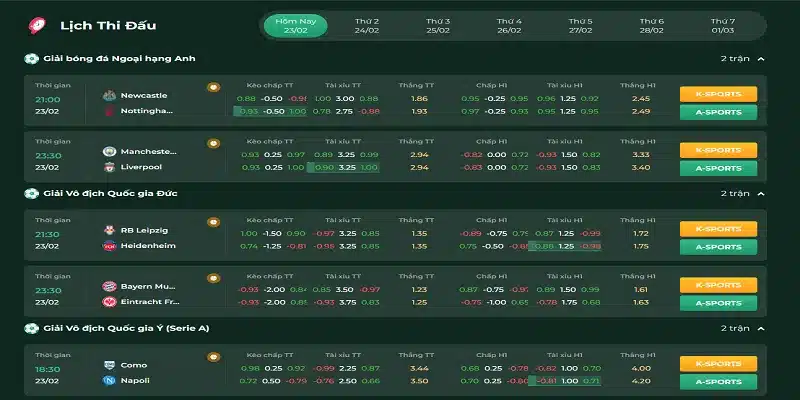Click the Bayern Munich team crest
The width and height of the screenshot is (800, 400).
click(109, 286)
